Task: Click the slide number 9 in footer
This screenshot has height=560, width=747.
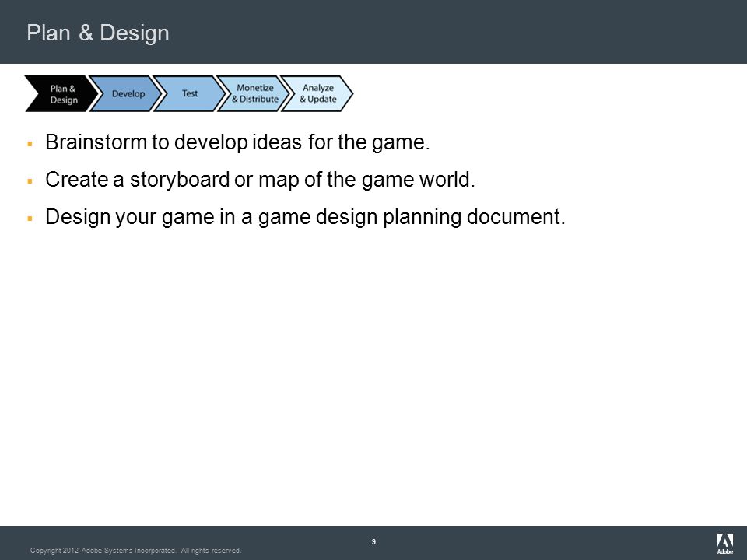Action: pos(373,541)
